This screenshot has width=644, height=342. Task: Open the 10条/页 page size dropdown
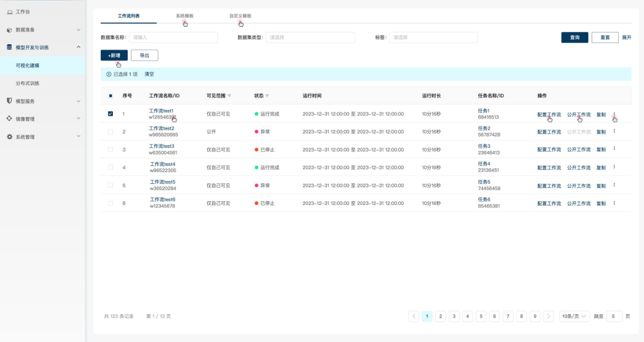(x=574, y=316)
